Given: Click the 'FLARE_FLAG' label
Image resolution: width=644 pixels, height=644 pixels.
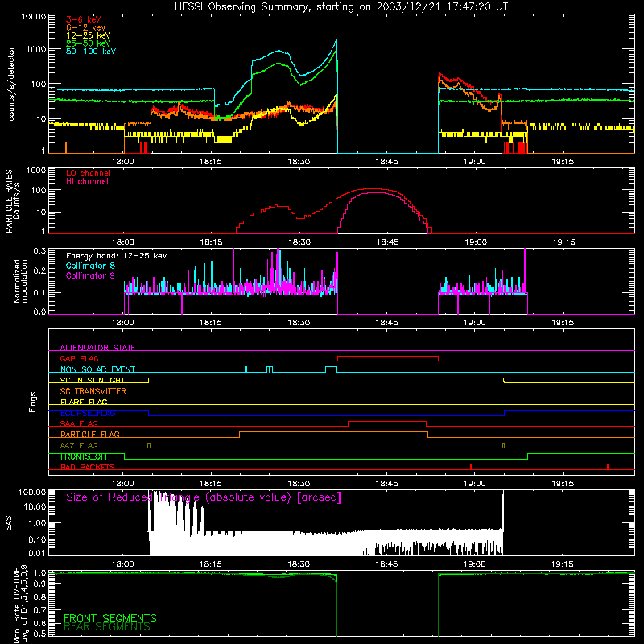Looking at the screenshot, I should pos(84,402).
